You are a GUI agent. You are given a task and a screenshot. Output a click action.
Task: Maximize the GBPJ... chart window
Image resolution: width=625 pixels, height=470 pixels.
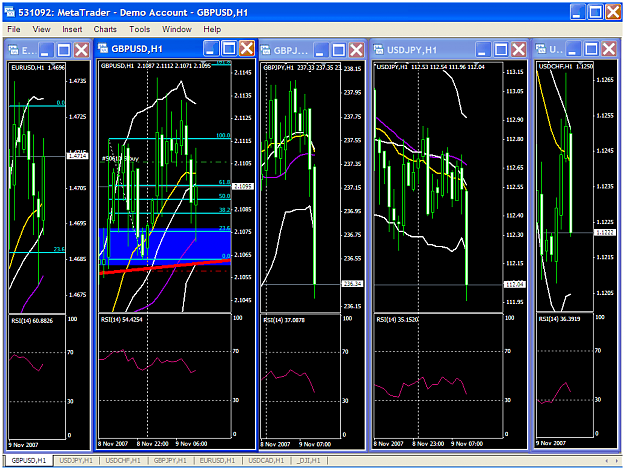(x=339, y=50)
